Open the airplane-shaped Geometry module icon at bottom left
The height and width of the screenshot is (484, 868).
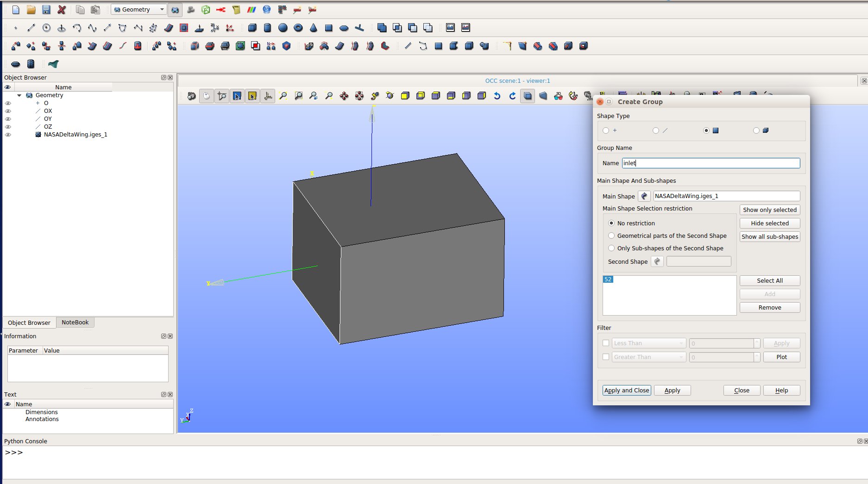point(53,64)
